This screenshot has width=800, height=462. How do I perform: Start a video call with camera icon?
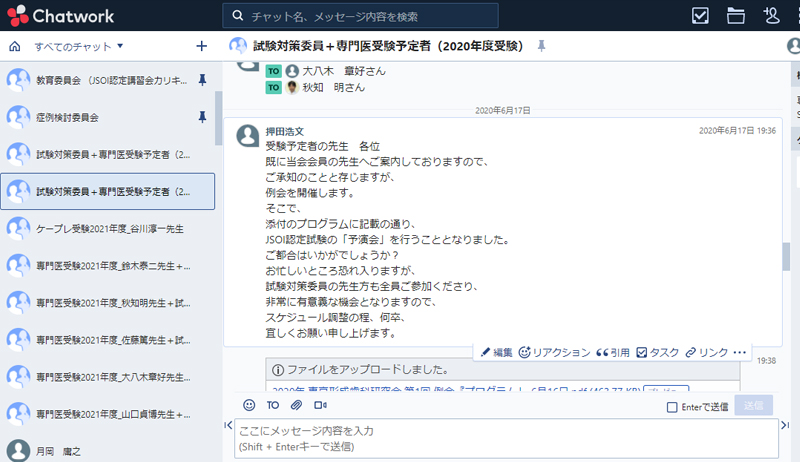(320, 405)
